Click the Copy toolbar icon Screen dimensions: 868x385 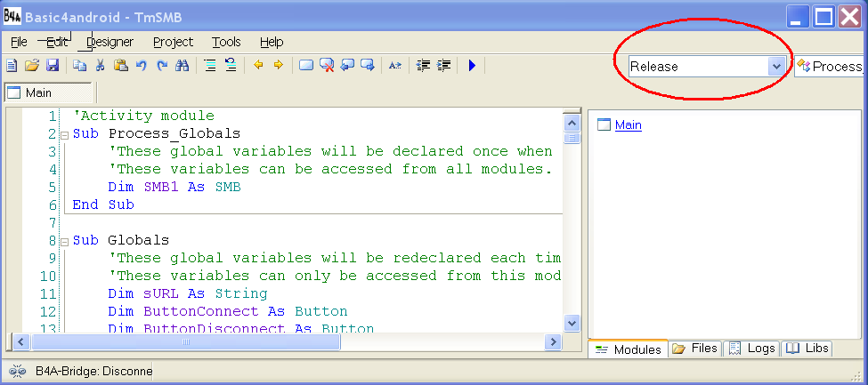80,66
